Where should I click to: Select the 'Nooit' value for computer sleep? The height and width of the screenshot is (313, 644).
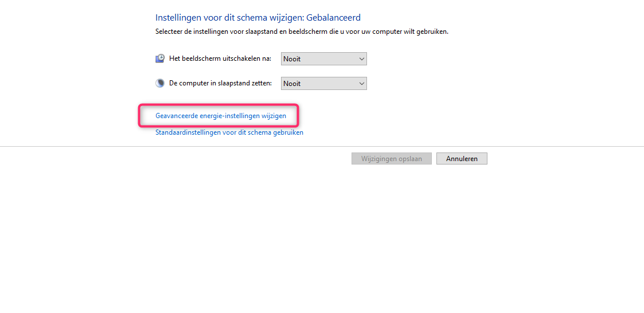(292, 83)
